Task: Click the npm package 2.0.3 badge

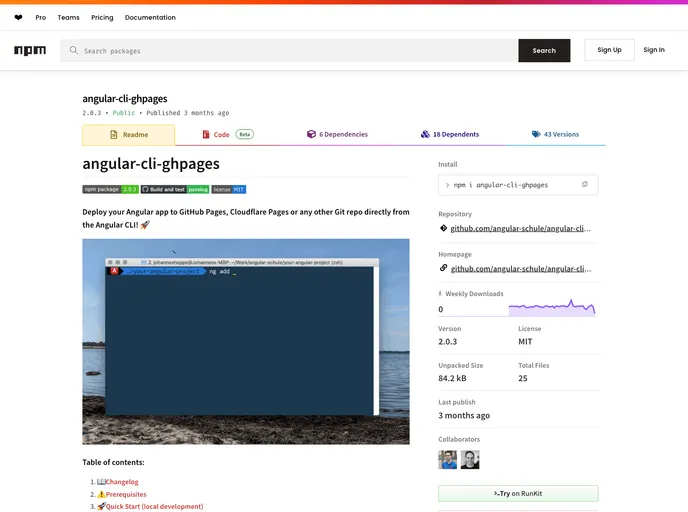Action: click(x=111, y=190)
